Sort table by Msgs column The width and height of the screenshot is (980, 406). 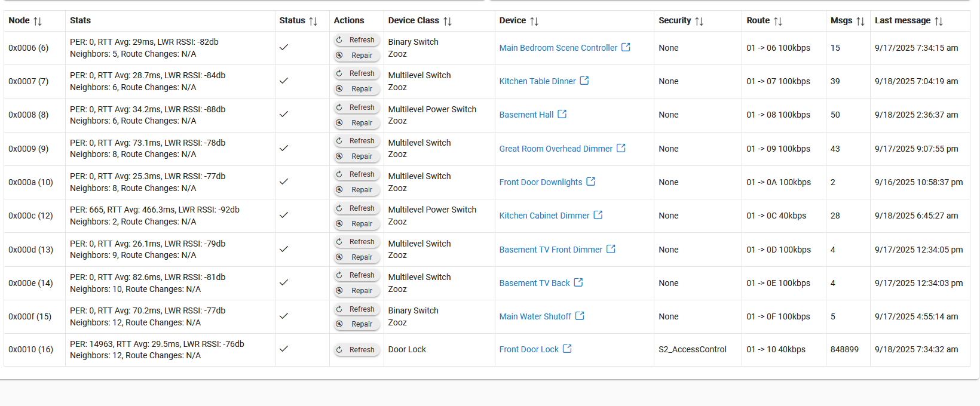point(860,21)
